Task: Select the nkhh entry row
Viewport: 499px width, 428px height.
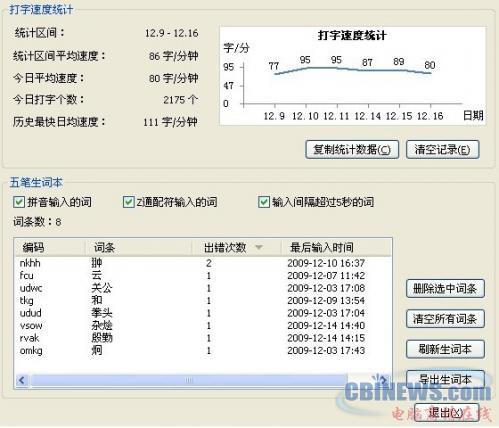Action: (x=203, y=263)
